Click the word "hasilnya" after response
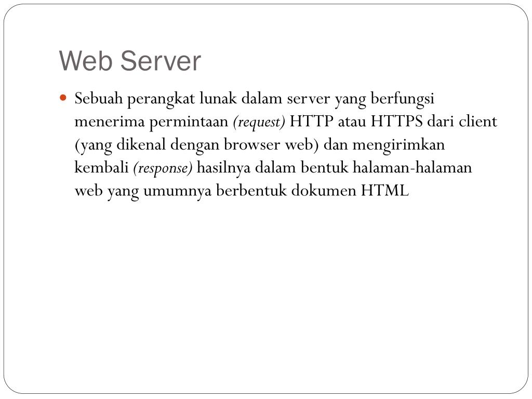Viewport: 532px width, 399px height. point(223,168)
